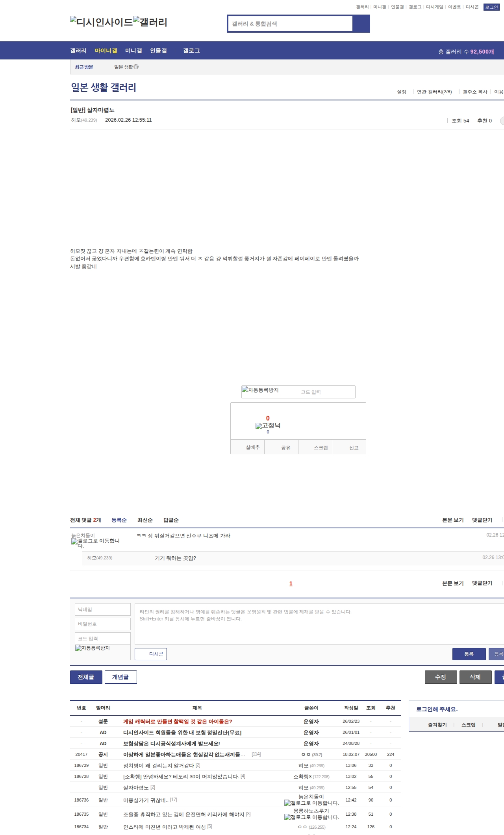The height and width of the screenshot is (835, 504).
Task: Switch to the 마이너갤 tab
Action: (x=106, y=51)
